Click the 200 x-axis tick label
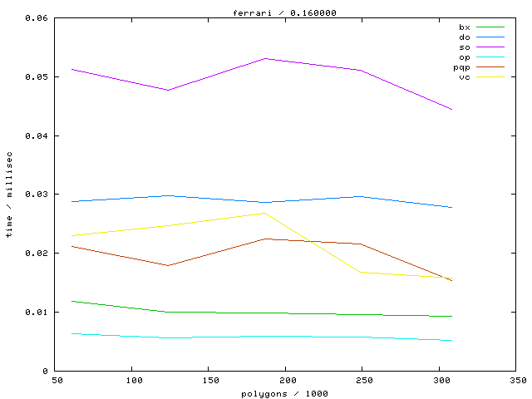 286,381
